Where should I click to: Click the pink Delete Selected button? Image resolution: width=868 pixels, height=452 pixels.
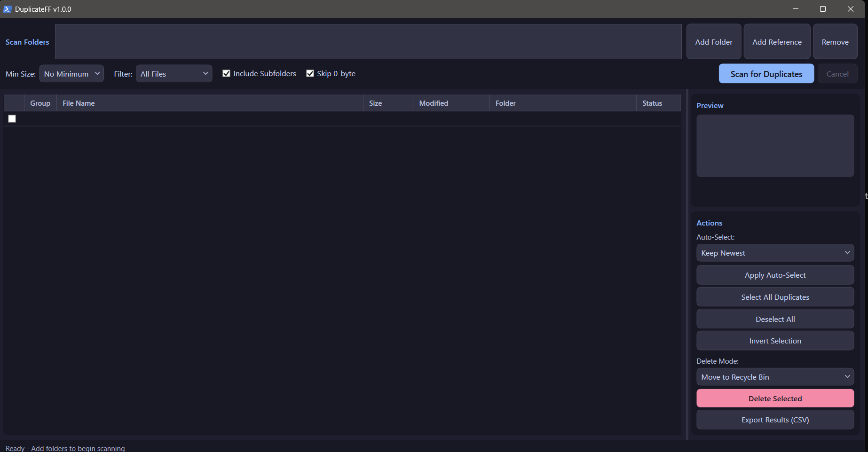tap(775, 398)
